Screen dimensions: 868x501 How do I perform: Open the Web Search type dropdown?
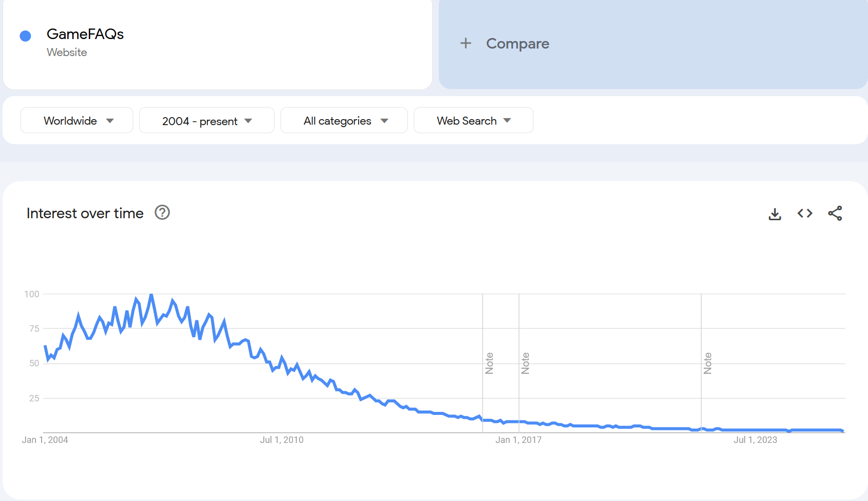tap(473, 121)
